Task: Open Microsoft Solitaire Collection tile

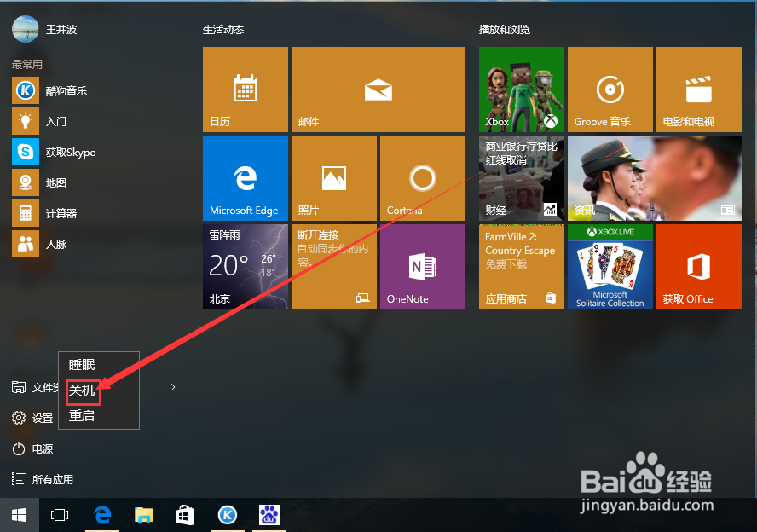Action: [x=610, y=267]
